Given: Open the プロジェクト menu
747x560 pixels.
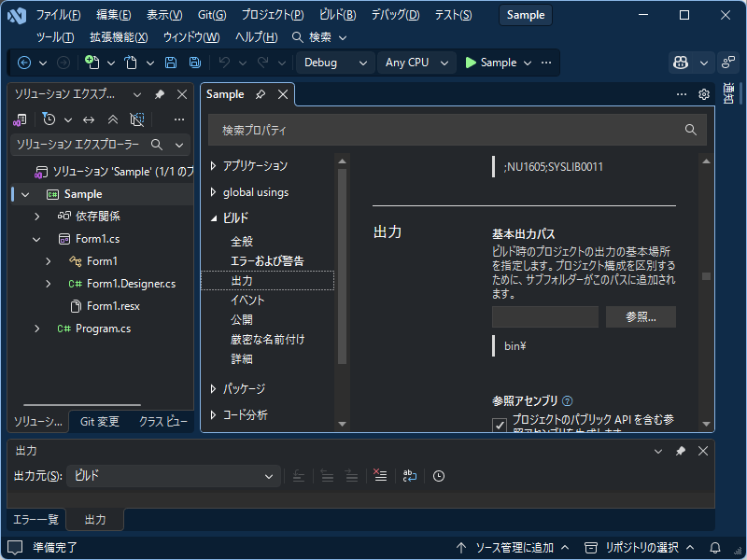Looking at the screenshot, I should click(x=273, y=15).
